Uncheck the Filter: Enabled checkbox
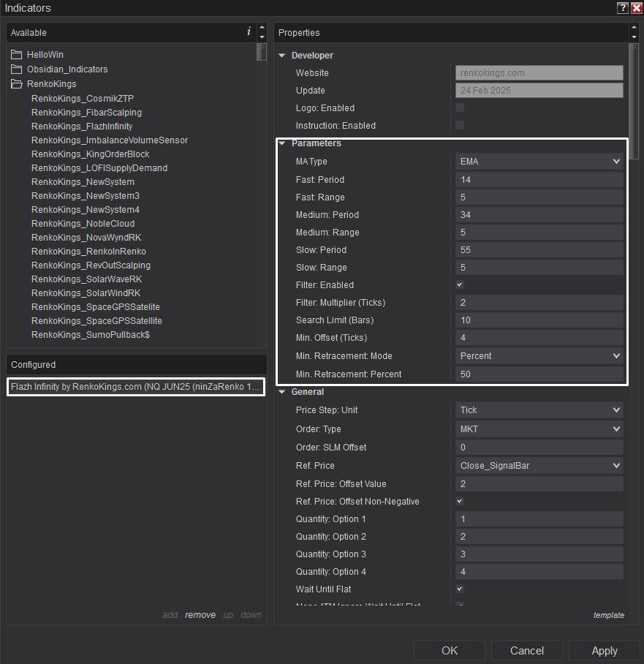This screenshot has width=644, height=664. pyautogui.click(x=460, y=284)
